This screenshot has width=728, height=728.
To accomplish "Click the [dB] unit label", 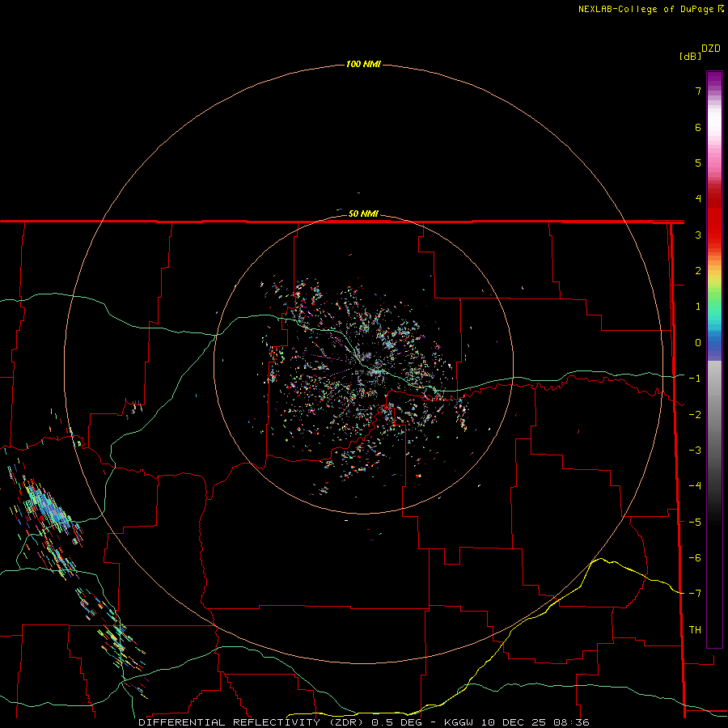I will 691,56.
